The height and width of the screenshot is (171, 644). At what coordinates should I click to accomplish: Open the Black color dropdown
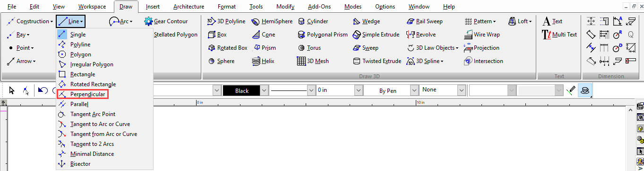pos(265,90)
